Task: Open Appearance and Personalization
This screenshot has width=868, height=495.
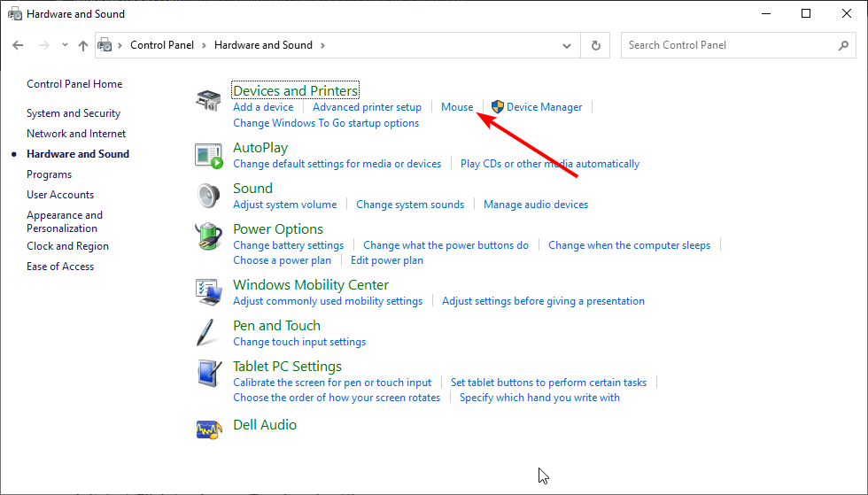Action: click(64, 221)
